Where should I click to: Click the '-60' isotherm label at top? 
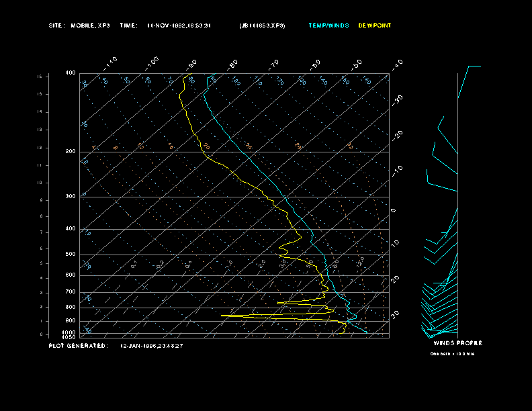[x=315, y=64]
